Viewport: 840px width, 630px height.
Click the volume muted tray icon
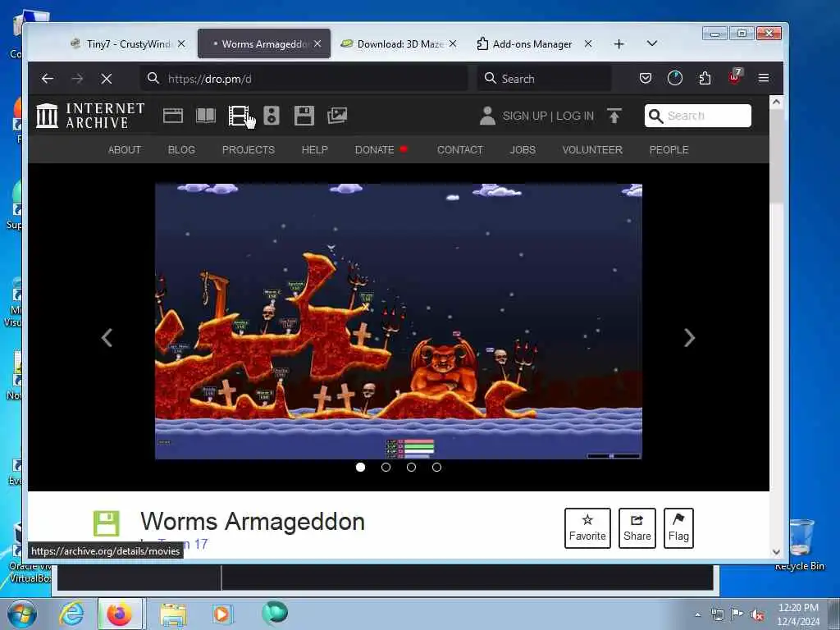coord(757,615)
